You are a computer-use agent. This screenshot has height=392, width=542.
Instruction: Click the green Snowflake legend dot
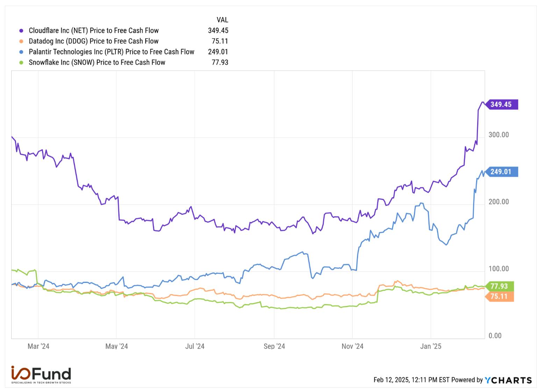tap(21, 63)
